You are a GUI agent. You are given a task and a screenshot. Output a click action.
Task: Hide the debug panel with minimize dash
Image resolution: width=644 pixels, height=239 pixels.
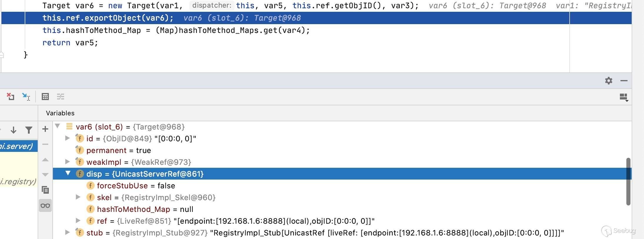624,81
